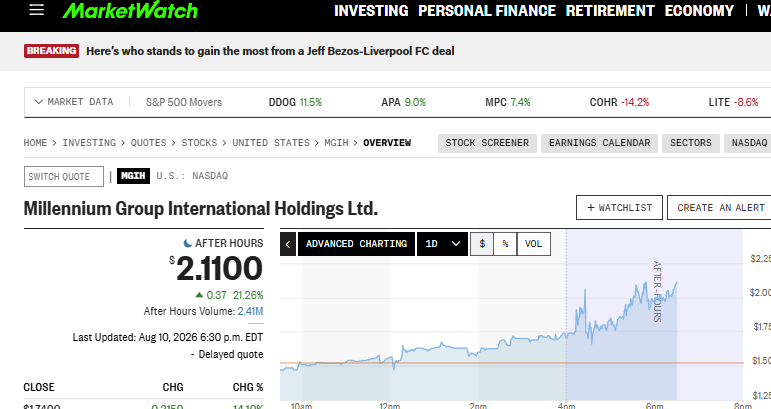Viewport: 771px width, 409px height.
Task: Toggle VOL volume display
Action: [x=534, y=244]
